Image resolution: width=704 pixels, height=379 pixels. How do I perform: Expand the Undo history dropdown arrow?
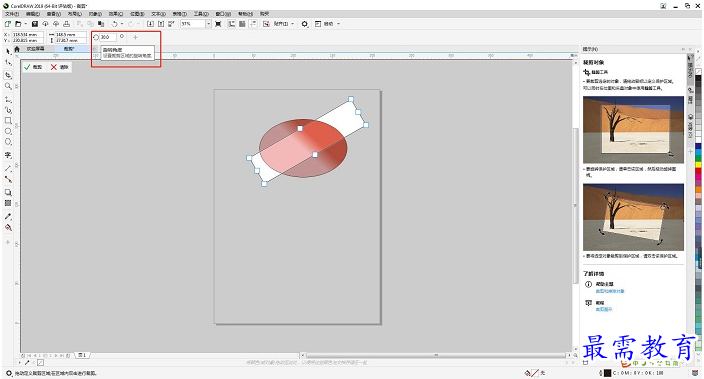(122, 24)
